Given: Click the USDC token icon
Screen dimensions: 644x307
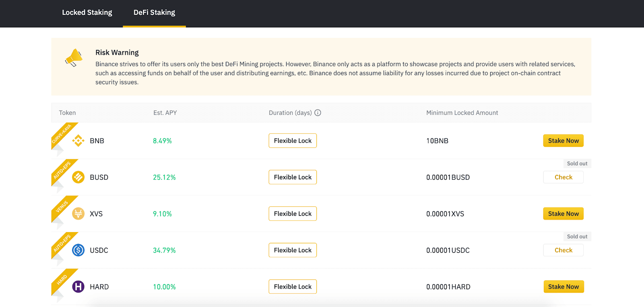Looking at the screenshot, I should (x=78, y=250).
